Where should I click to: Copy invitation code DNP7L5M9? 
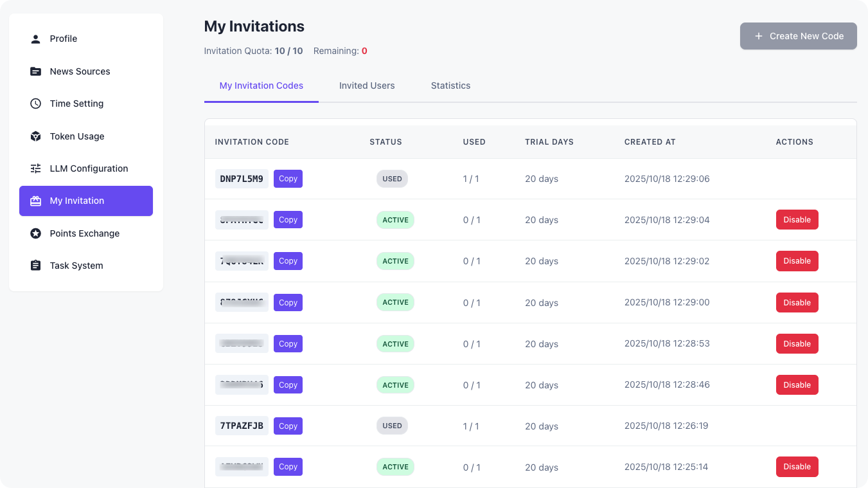pyautogui.click(x=288, y=179)
